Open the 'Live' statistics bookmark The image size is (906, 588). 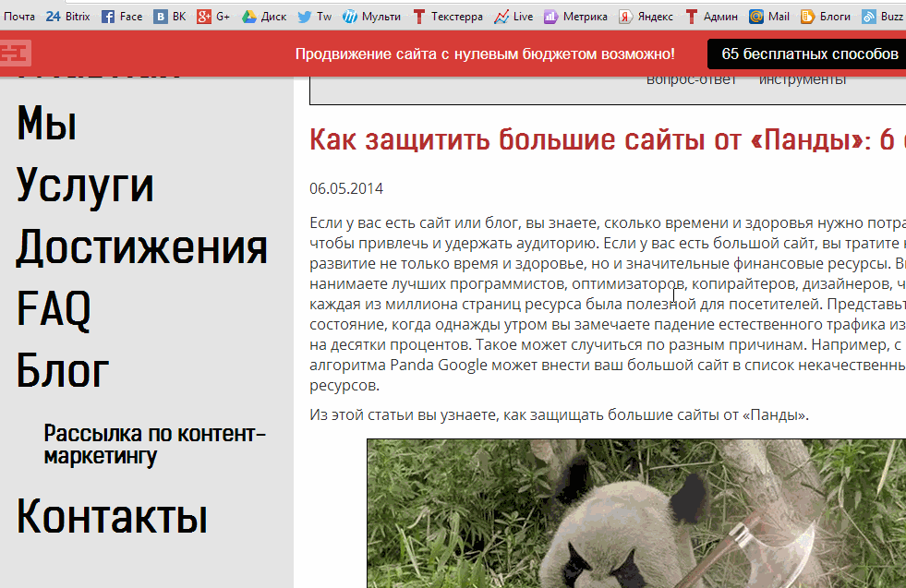click(x=513, y=16)
